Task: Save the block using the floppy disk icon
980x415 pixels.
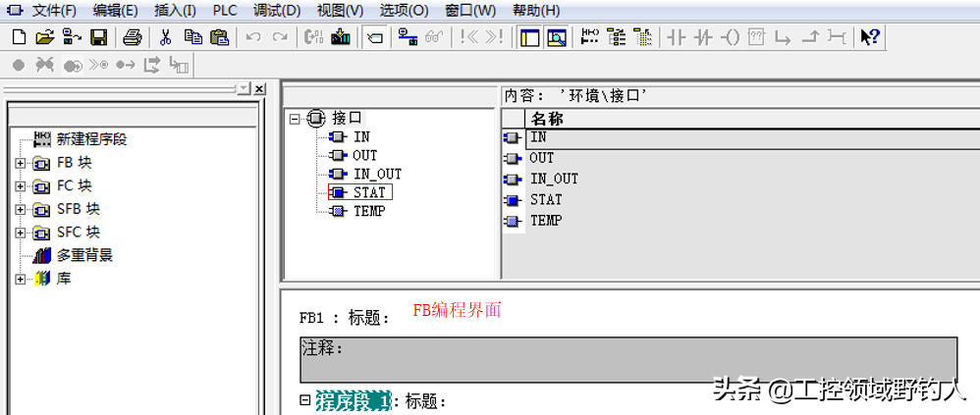Action: (98, 37)
